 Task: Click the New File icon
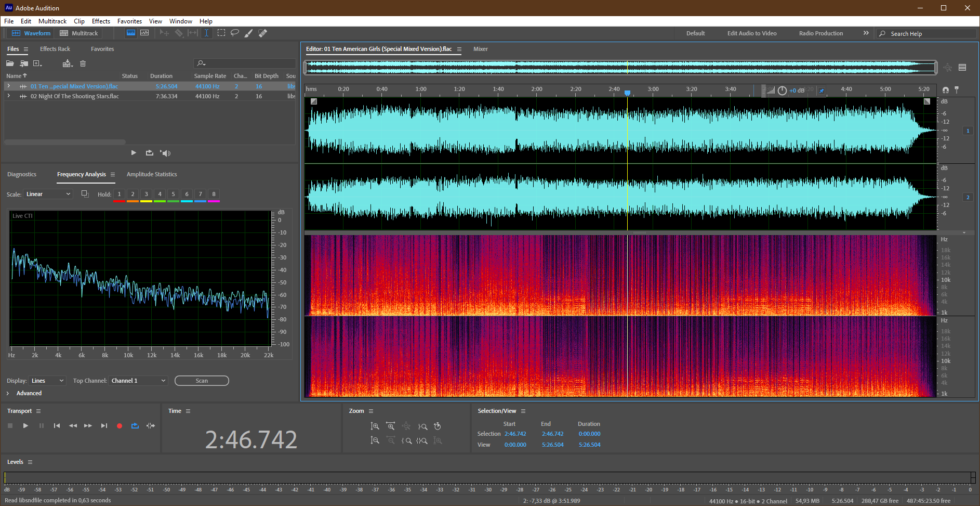(37, 63)
